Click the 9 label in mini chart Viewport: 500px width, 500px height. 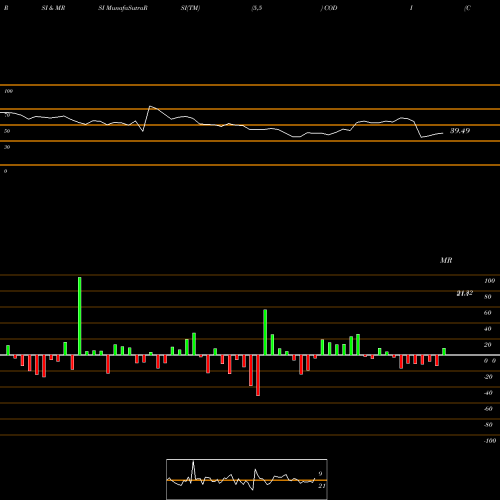[x=320, y=474]
